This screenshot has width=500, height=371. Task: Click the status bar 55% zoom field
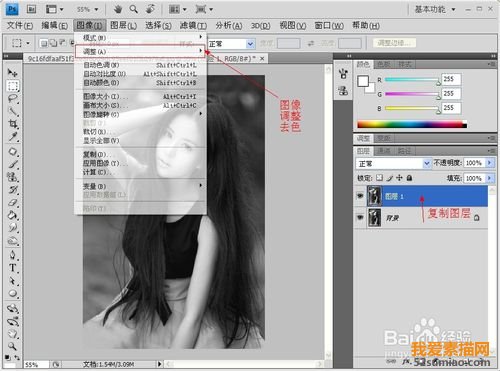[x=36, y=364]
